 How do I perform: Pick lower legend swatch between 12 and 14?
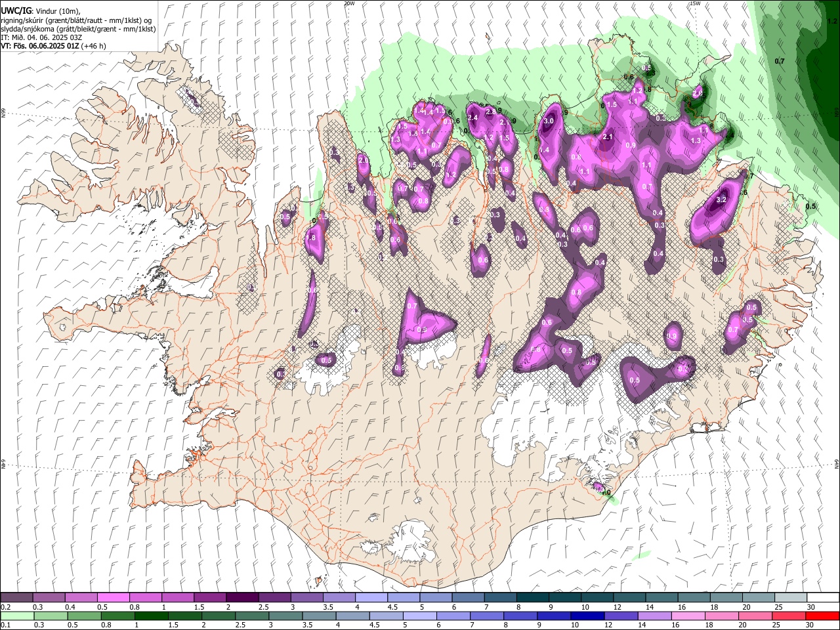[621, 616]
